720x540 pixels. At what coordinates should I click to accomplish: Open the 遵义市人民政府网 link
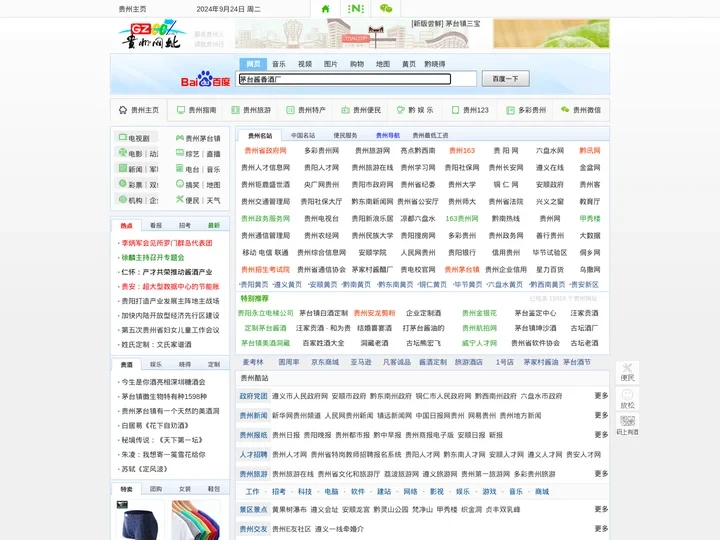(x=300, y=396)
